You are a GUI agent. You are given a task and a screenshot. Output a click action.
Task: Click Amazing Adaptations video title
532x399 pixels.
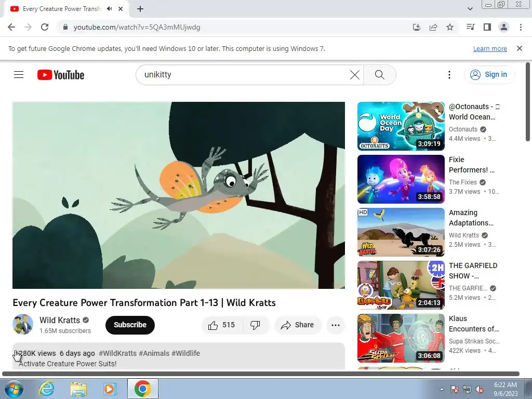(x=471, y=218)
